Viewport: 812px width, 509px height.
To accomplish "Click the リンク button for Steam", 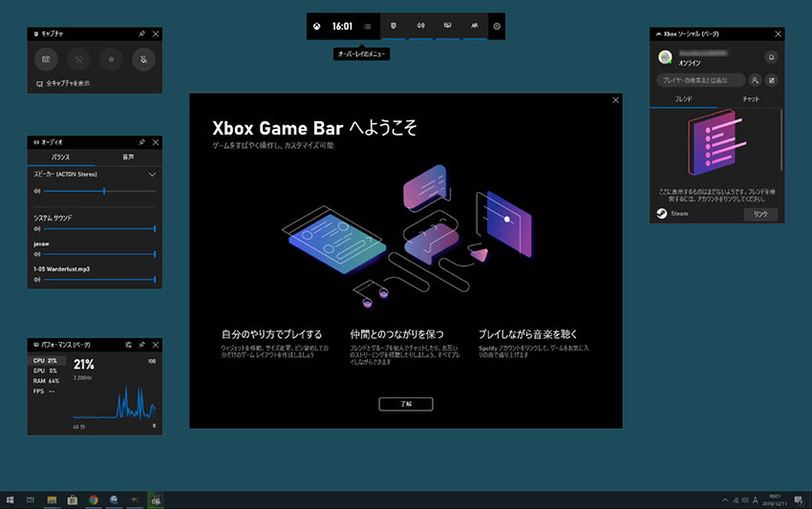I will tap(760, 214).
